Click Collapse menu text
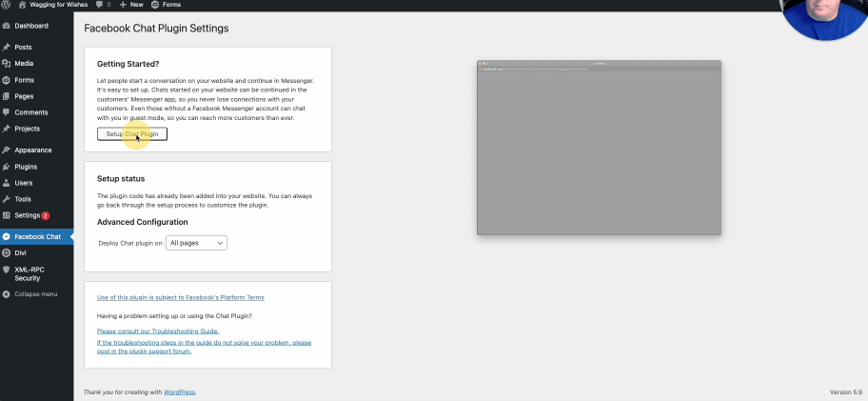 [36, 294]
